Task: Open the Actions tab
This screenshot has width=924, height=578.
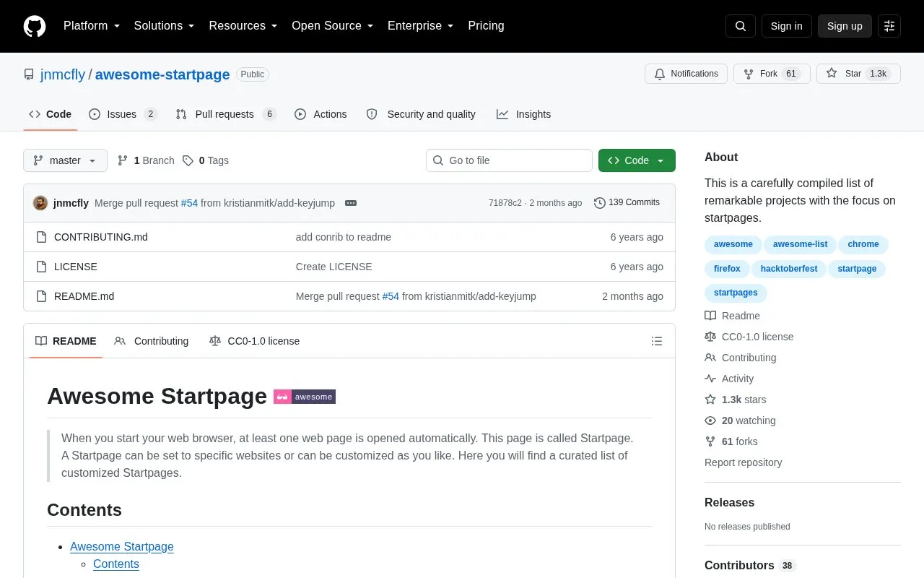Action: (x=321, y=114)
